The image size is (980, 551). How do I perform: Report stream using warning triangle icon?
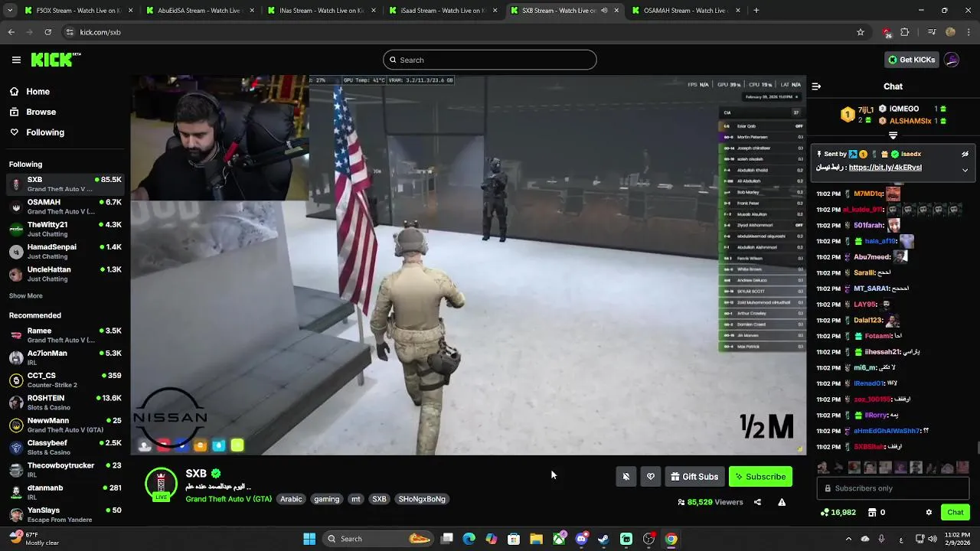tap(782, 502)
